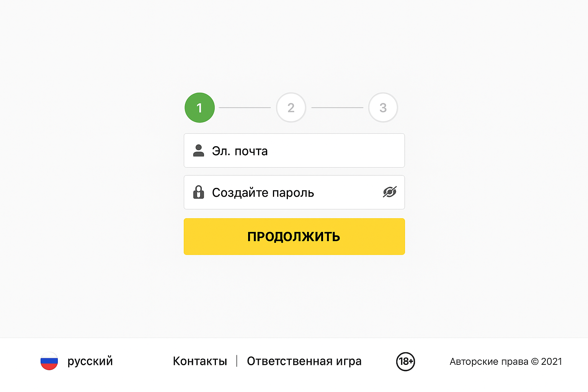Viewport: 588px width, 392px height.
Task: Go to step 2 in the progress indicator
Action: click(291, 108)
